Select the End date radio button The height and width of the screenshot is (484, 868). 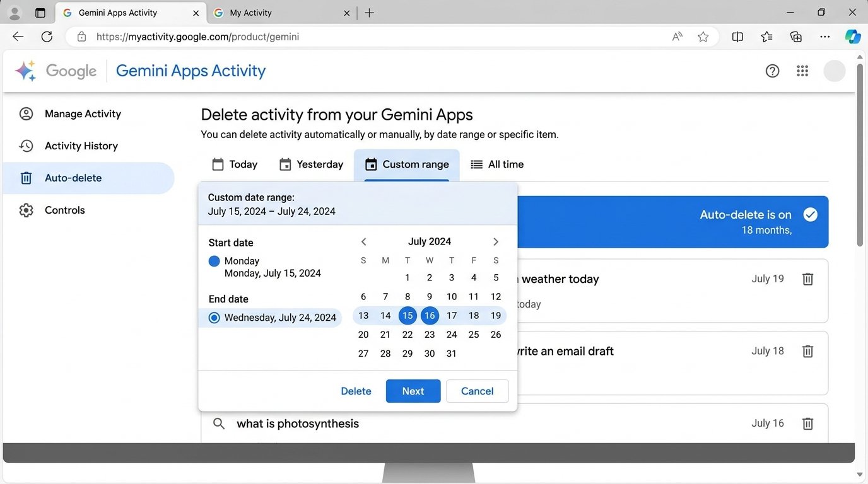click(x=214, y=318)
